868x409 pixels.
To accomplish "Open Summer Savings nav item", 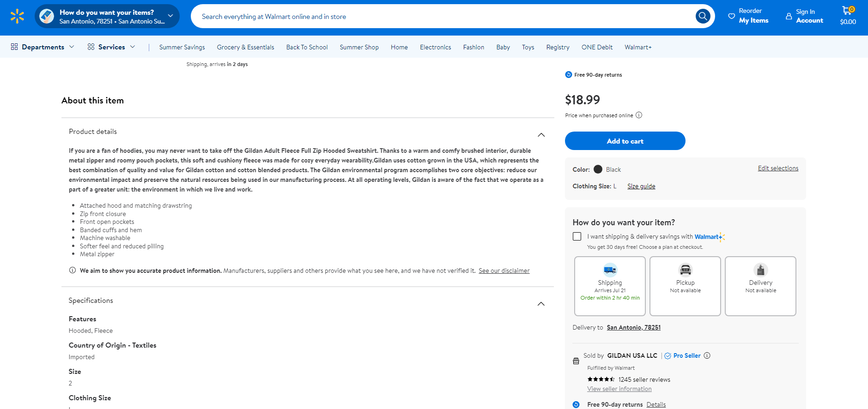I will pyautogui.click(x=182, y=47).
